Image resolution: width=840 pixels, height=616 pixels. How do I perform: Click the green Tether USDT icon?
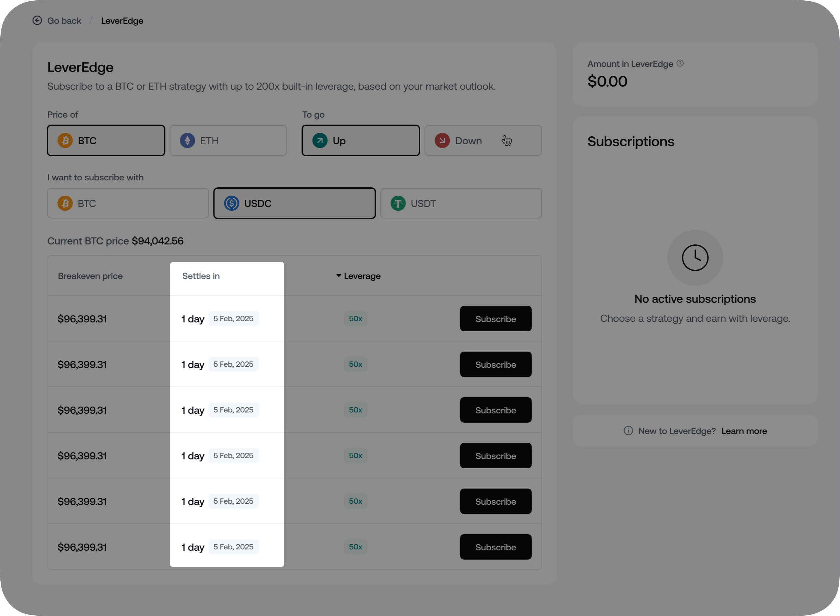[398, 203]
